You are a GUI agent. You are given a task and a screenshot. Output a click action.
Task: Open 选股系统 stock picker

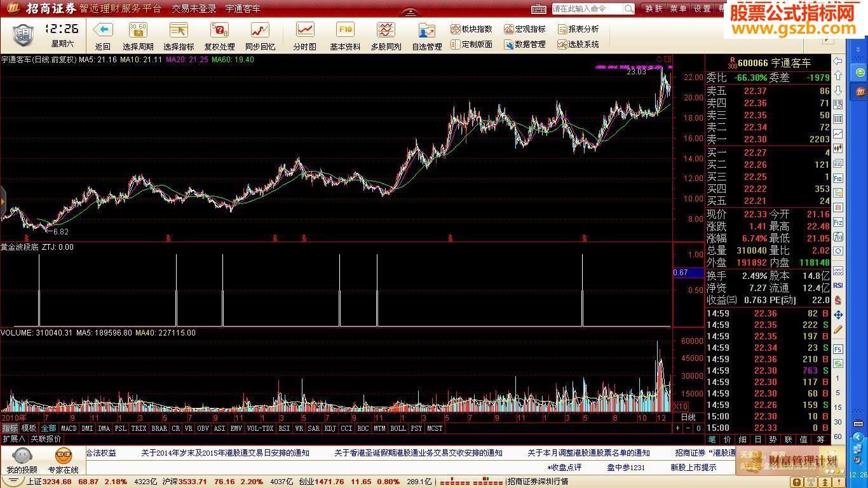578,44
